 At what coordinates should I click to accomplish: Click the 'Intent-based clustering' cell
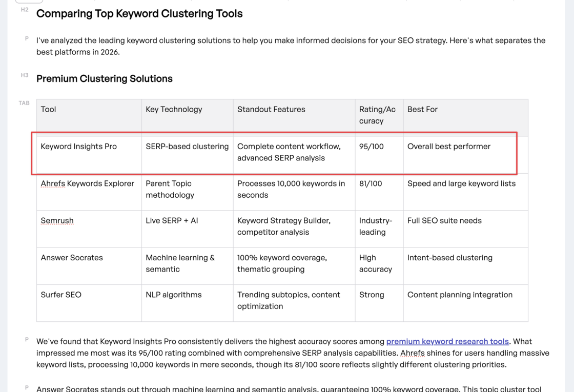(466, 266)
